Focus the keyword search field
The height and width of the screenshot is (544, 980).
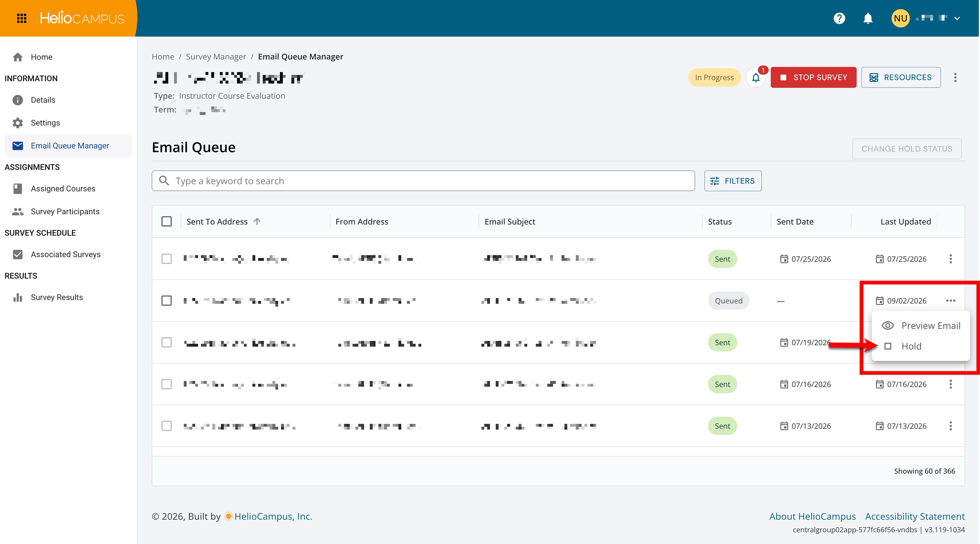point(423,180)
